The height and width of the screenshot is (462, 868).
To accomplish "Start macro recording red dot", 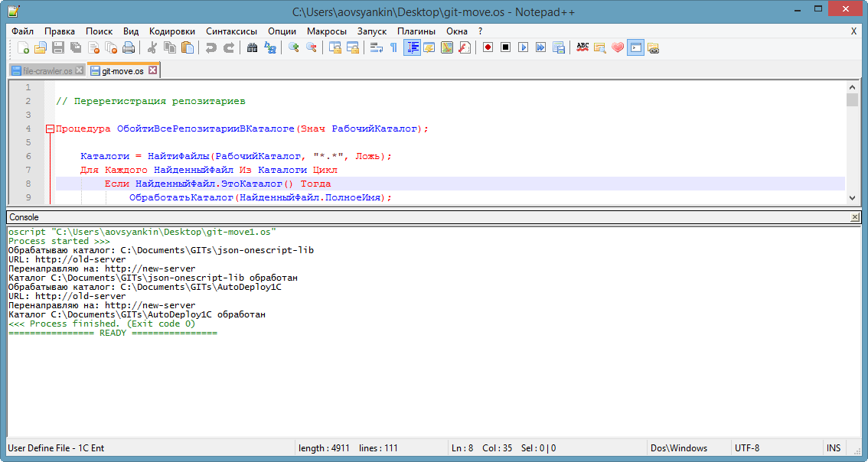I will click(488, 48).
